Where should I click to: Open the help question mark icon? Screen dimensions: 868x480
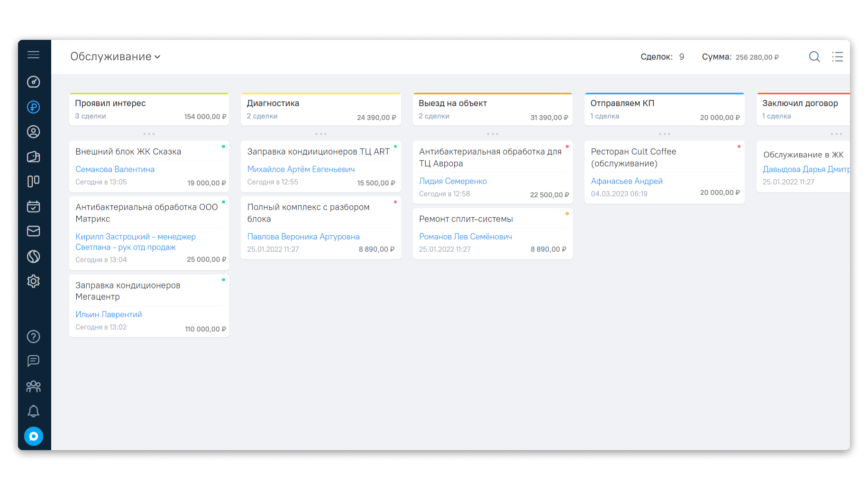pyautogui.click(x=33, y=336)
